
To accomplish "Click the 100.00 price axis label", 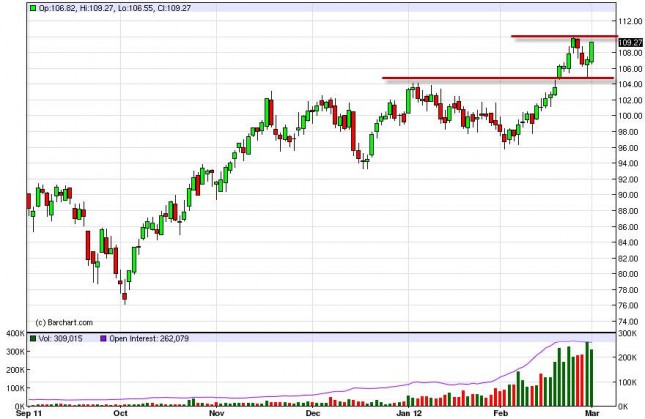I will pyautogui.click(x=630, y=116).
